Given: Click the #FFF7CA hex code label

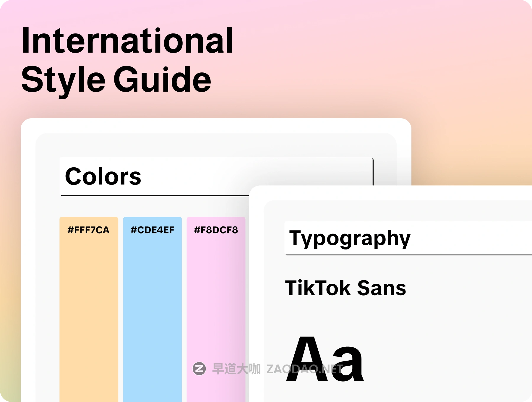Looking at the screenshot, I should [88, 230].
